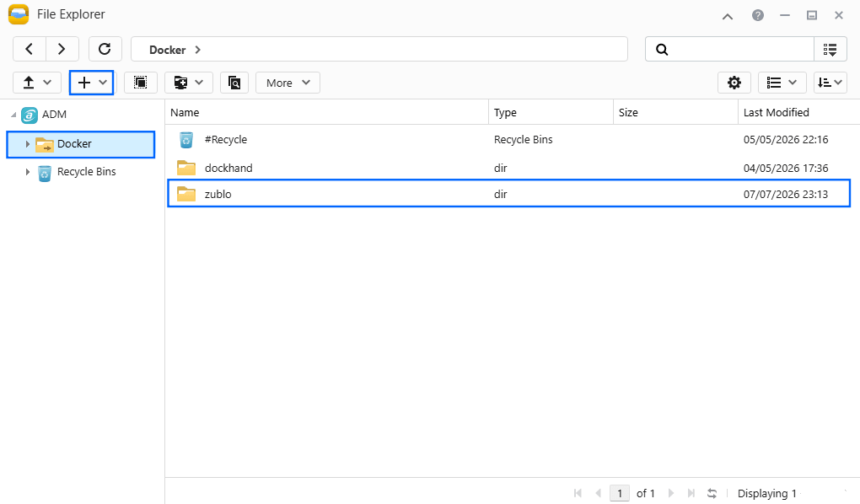Open the More menu
This screenshot has height=504, width=860.
(x=288, y=83)
